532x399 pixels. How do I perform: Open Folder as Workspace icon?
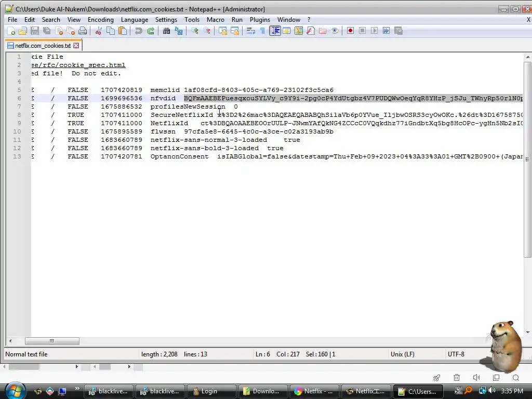tap(323, 31)
